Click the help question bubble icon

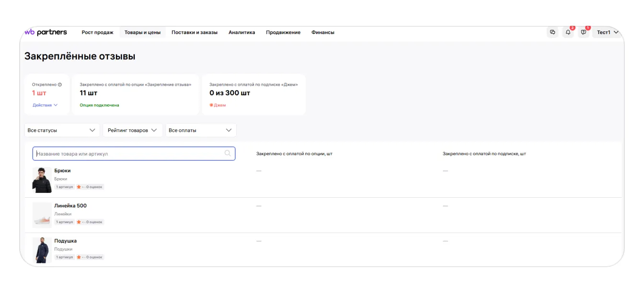click(583, 32)
